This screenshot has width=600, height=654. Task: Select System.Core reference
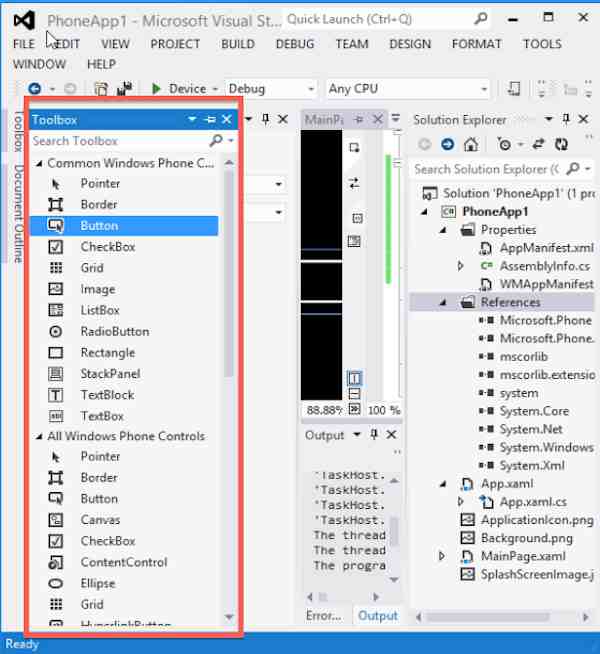pyautogui.click(x=534, y=411)
